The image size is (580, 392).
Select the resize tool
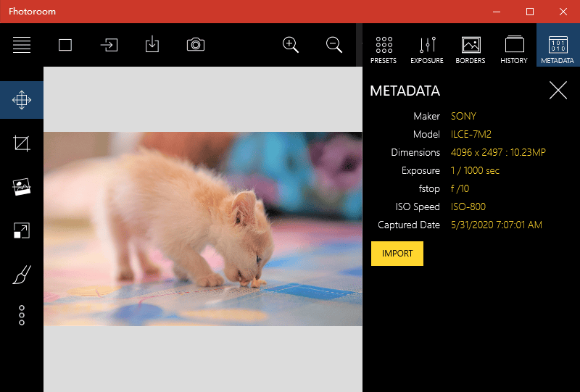22,231
